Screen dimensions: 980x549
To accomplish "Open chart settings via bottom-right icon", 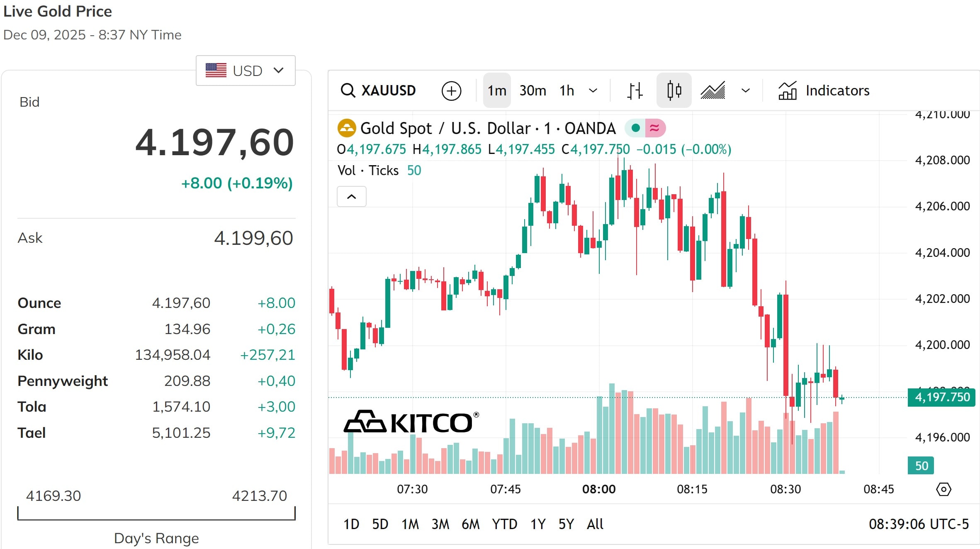I will [944, 490].
